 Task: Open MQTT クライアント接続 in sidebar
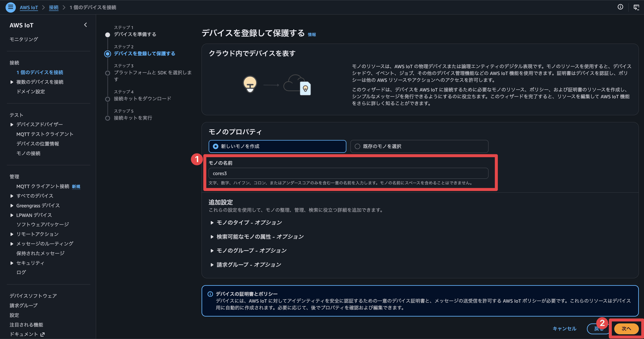43,186
